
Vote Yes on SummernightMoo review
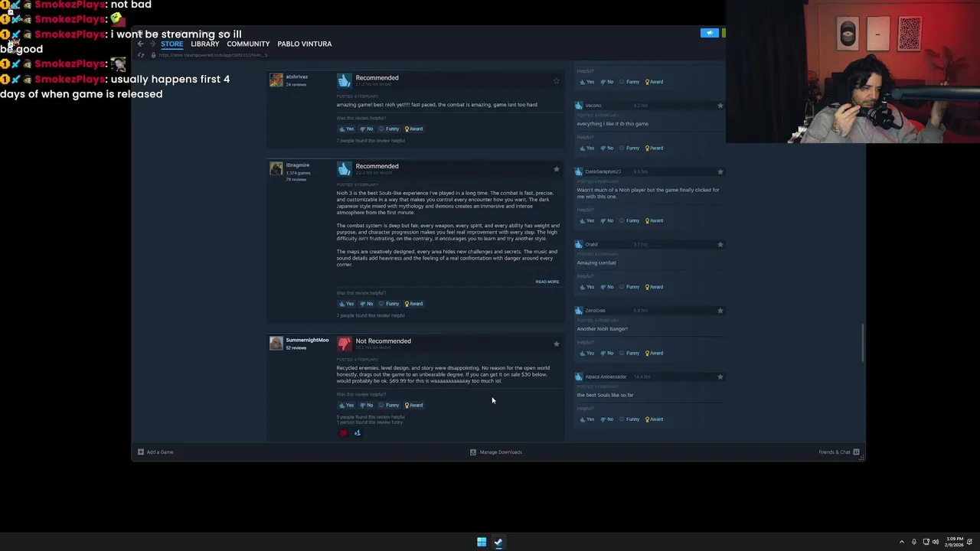[x=346, y=405]
